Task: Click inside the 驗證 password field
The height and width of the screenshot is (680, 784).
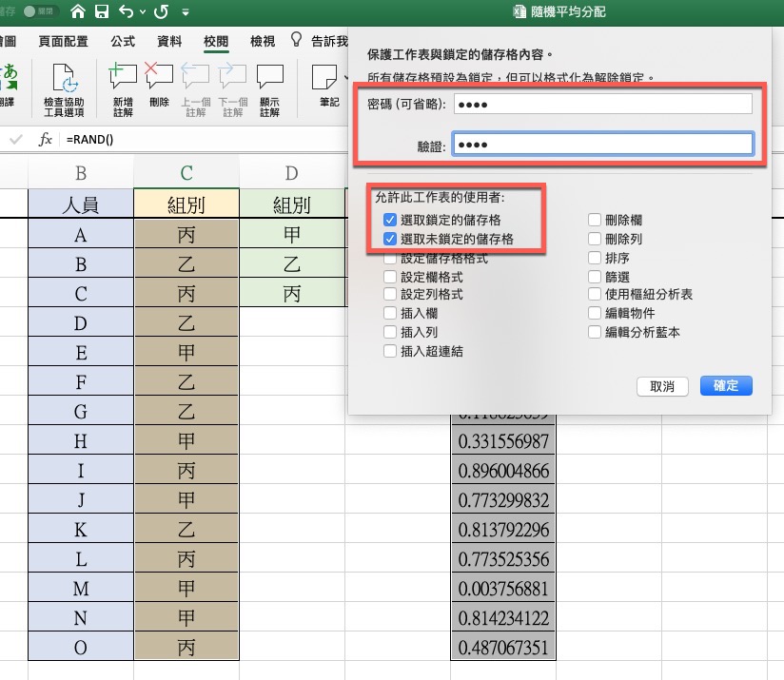Action: tap(601, 144)
